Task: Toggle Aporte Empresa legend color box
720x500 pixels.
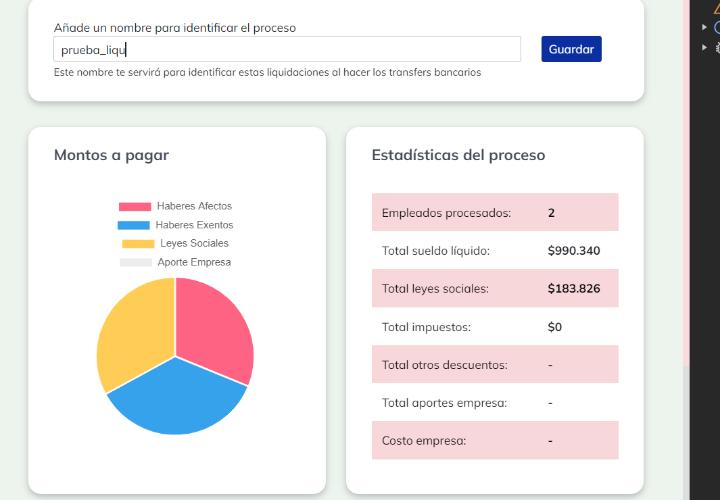Action: pyautogui.click(x=135, y=262)
